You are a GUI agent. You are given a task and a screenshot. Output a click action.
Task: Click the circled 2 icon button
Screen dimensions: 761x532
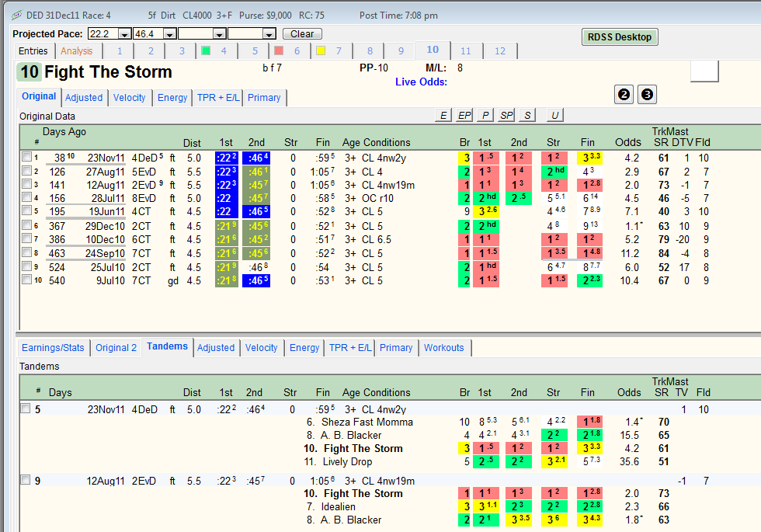tap(624, 94)
